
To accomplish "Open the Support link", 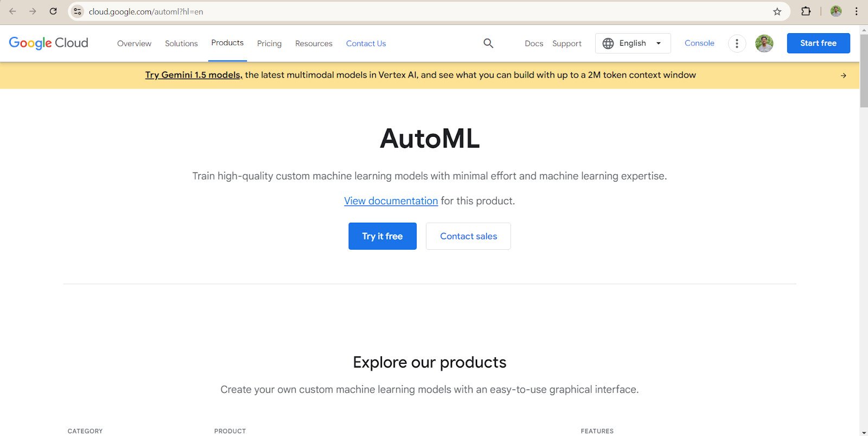I will [567, 43].
